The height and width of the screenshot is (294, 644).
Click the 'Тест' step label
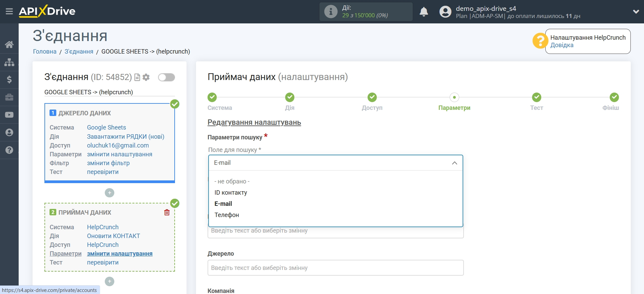(536, 108)
